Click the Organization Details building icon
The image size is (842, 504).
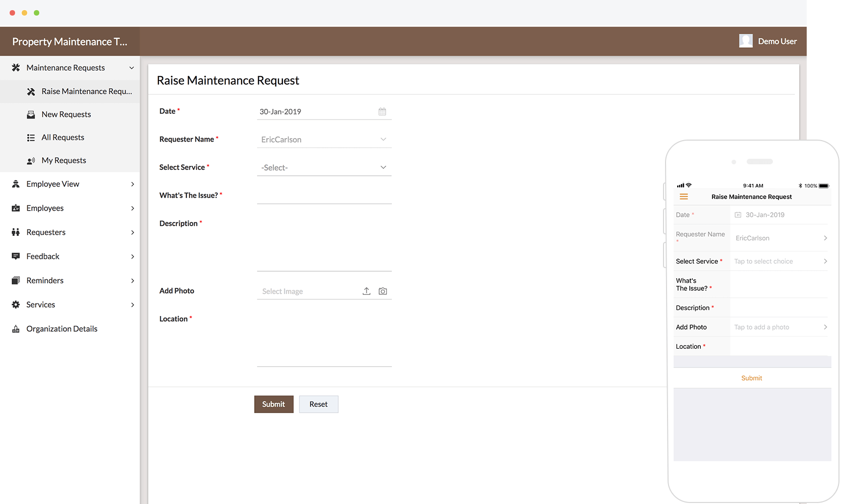click(16, 329)
